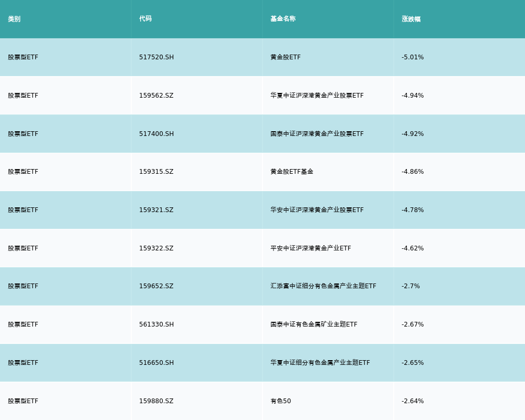This screenshot has height=420, width=525.
Task: Click fund name 华安中证沪深港黄金产业股票ETF
Action: pyautogui.click(x=317, y=210)
